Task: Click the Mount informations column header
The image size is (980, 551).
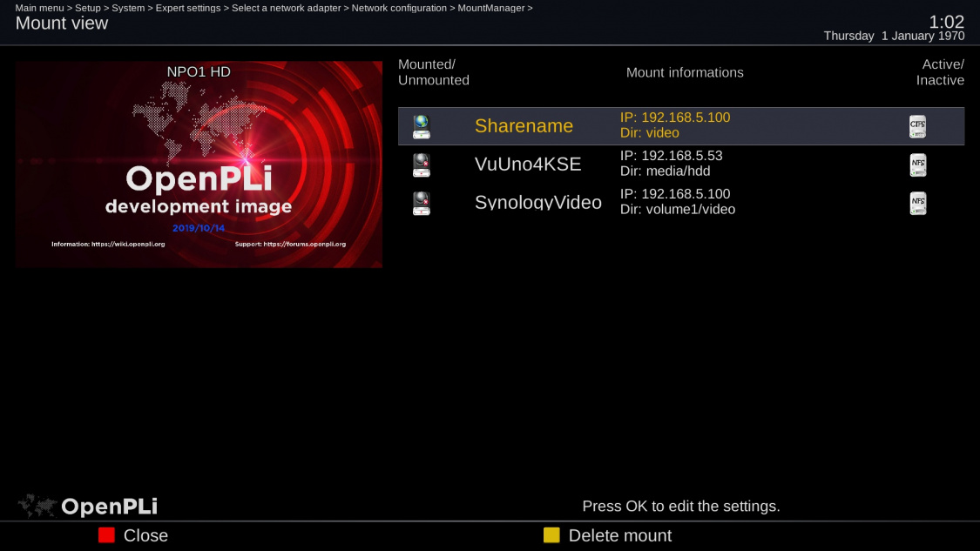Action: (685, 73)
